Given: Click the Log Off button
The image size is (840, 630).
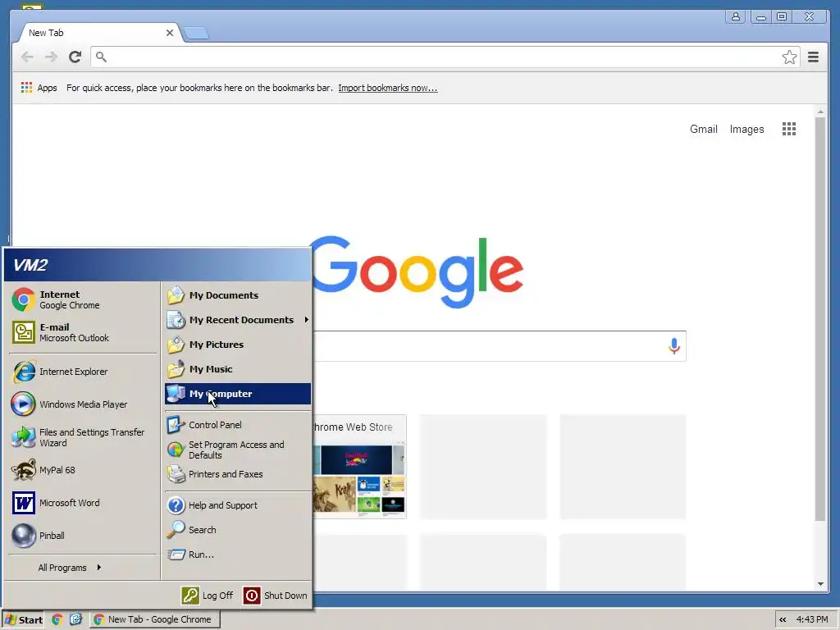Looking at the screenshot, I should point(208,596).
